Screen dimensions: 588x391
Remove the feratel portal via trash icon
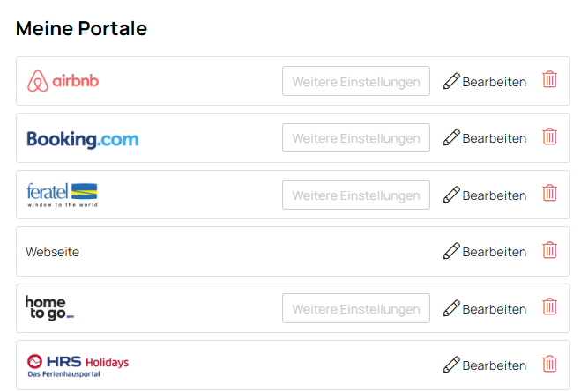[x=549, y=193]
